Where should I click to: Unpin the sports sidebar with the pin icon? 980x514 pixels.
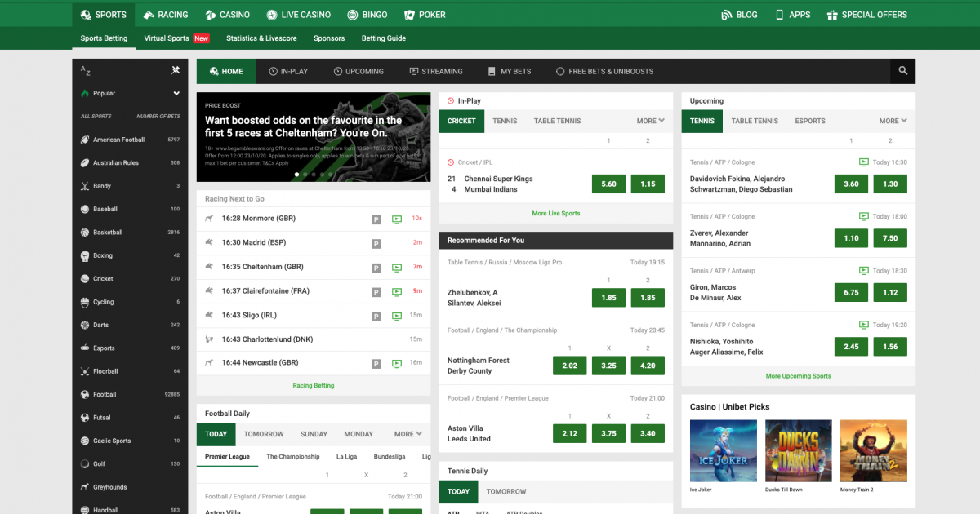tap(176, 70)
